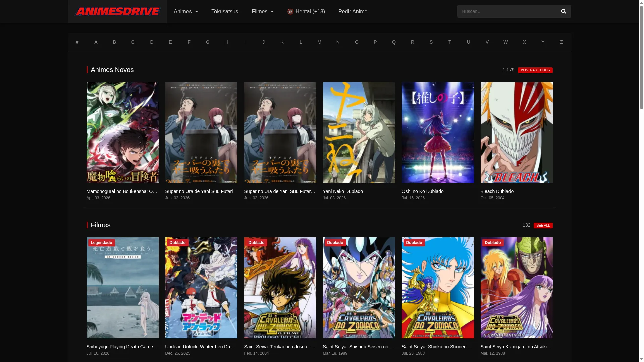
Task: Filter animes by letter V
Action: (x=487, y=42)
